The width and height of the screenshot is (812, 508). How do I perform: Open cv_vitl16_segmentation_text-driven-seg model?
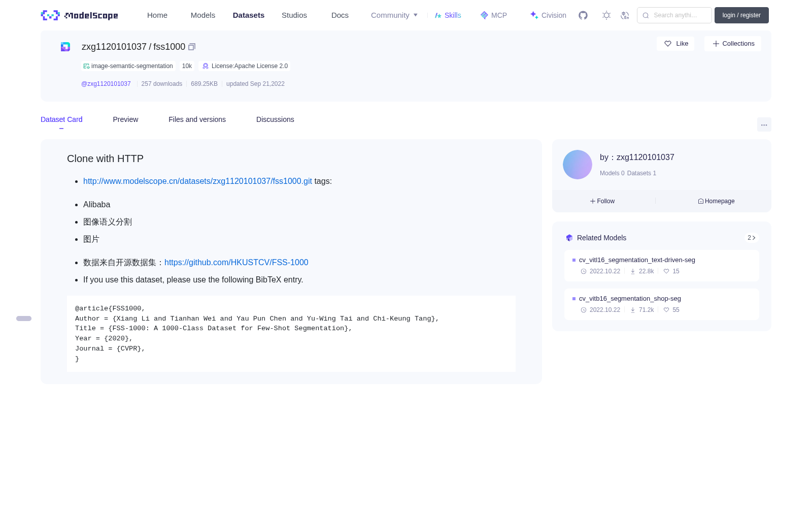tap(662, 266)
